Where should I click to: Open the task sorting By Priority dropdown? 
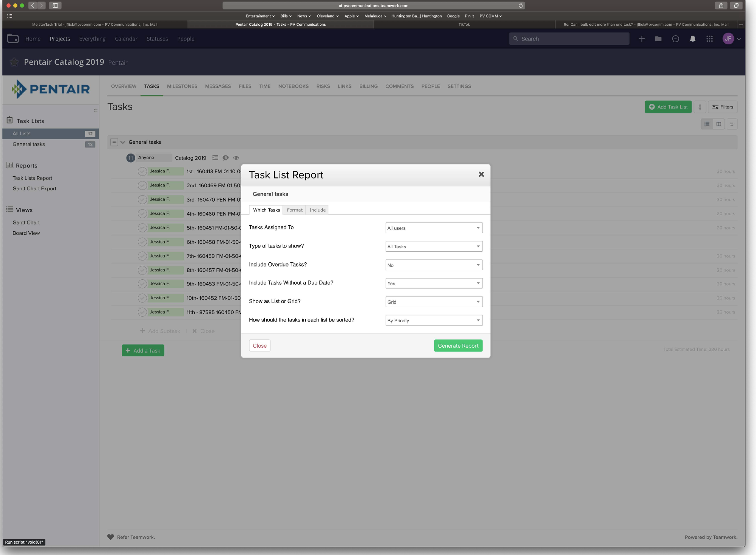[434, 320]
